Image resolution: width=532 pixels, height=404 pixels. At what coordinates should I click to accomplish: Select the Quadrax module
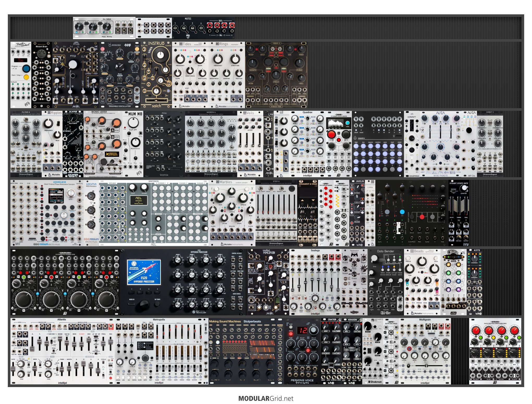point(308,144)
